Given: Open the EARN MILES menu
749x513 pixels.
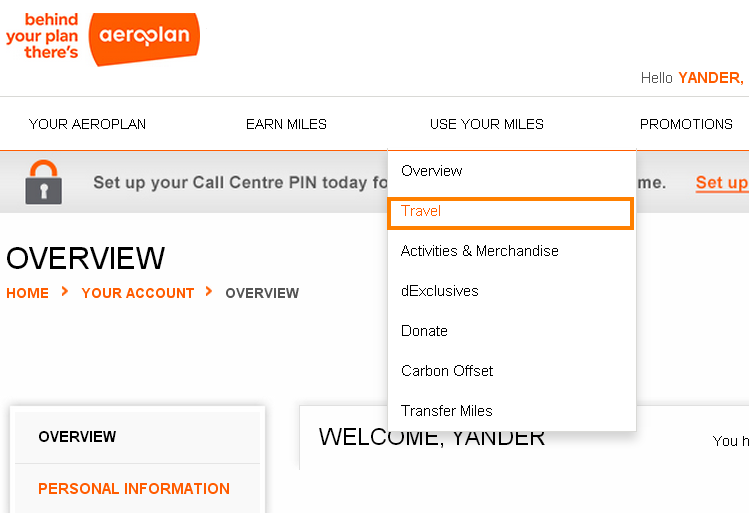Looking at the screenshot, I should [x=286, y=124].
